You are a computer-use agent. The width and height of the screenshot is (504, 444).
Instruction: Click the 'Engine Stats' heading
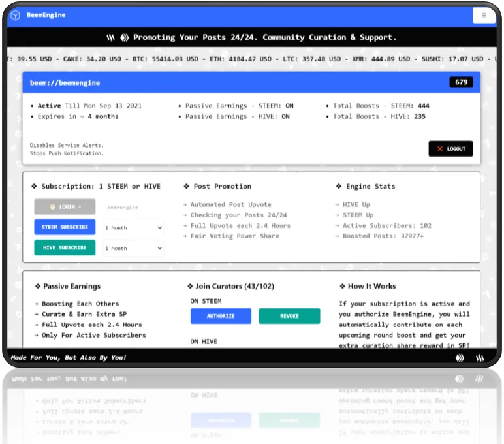click(x=371, y=187)
